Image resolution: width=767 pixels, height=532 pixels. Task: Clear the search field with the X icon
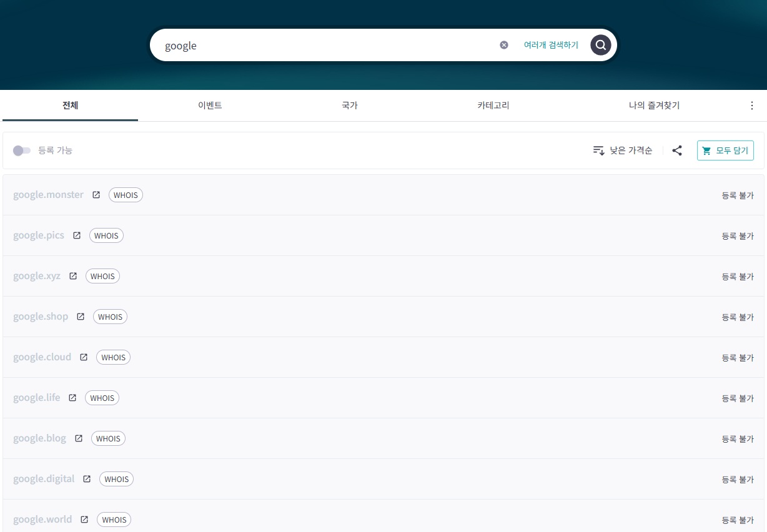click(x=504, y=45)
